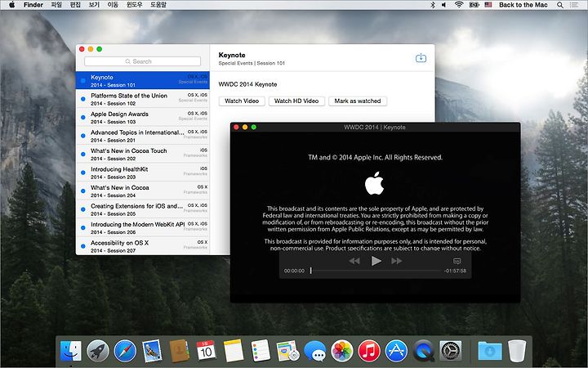
Task: Focus the Search field in the session list
Action: pyautogui.click(x=142, y=61)
